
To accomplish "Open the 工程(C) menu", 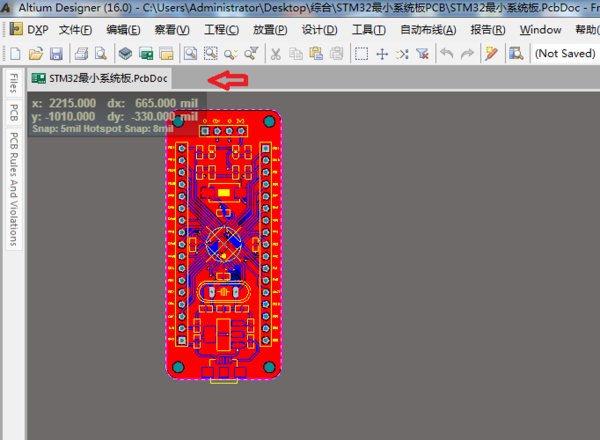I will pos(222,29).
